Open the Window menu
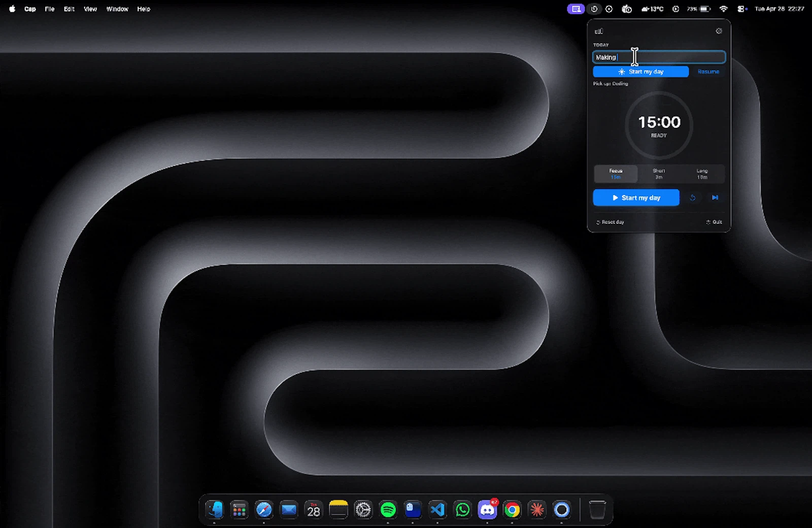 tap(117, 9)
